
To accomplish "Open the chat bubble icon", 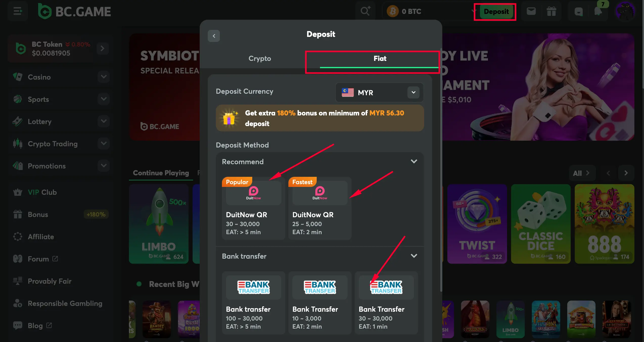I will click(579, 11).
